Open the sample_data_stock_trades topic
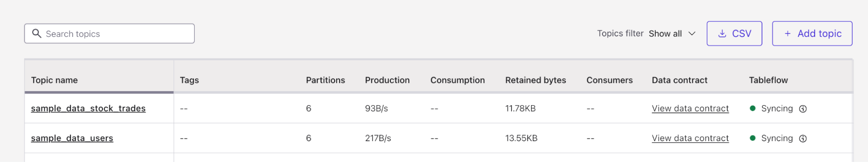Image resolution: width=868 pixels, height=162 pixels. pos(88,109)
